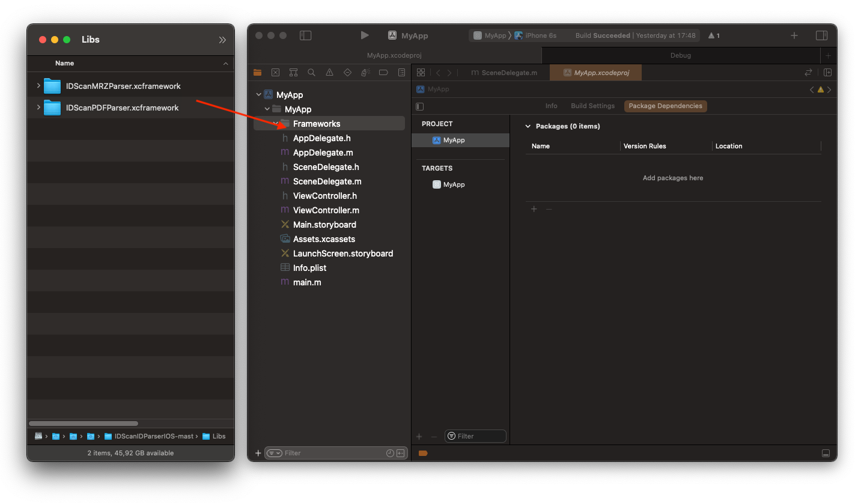Click the orange breakpoint tag icon in debug bar

[x=422, y=453]
